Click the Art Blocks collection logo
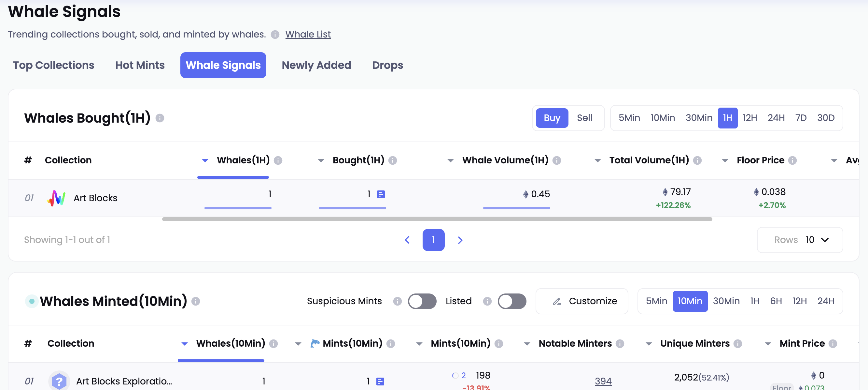Viewport: 868px width, 390px height. coord(56,198)
